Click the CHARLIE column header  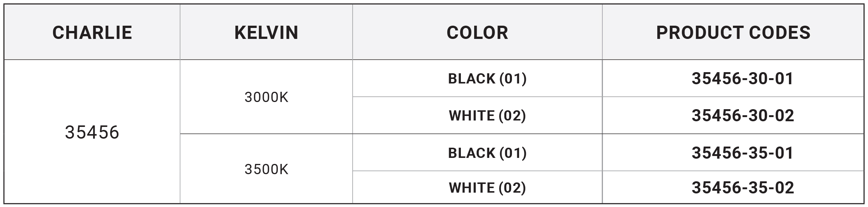click(x=92, y=32)
